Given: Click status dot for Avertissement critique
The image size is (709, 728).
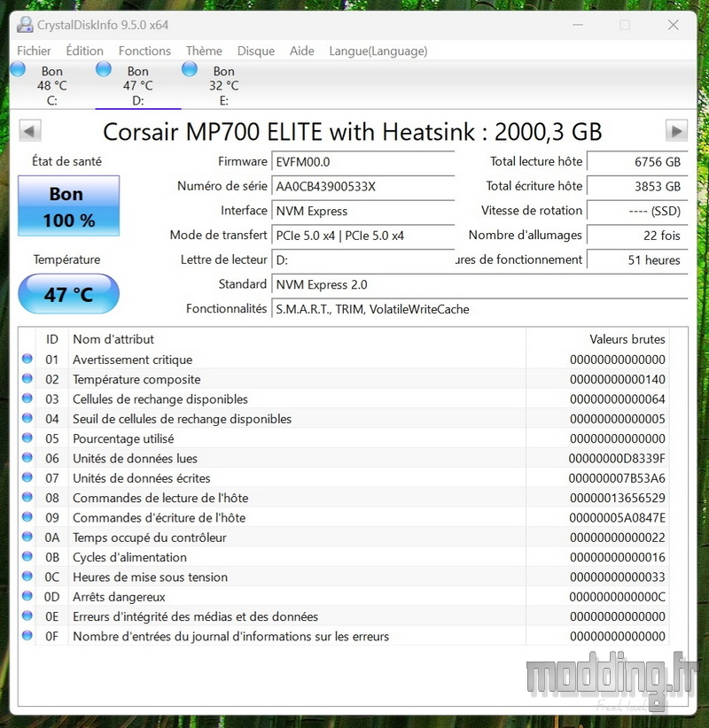Looking at the screenshot, I should point(27,359).
